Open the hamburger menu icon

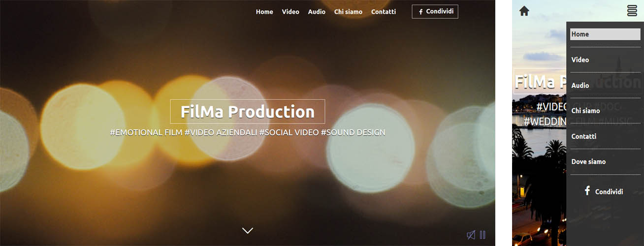click(x=632, y=11)
